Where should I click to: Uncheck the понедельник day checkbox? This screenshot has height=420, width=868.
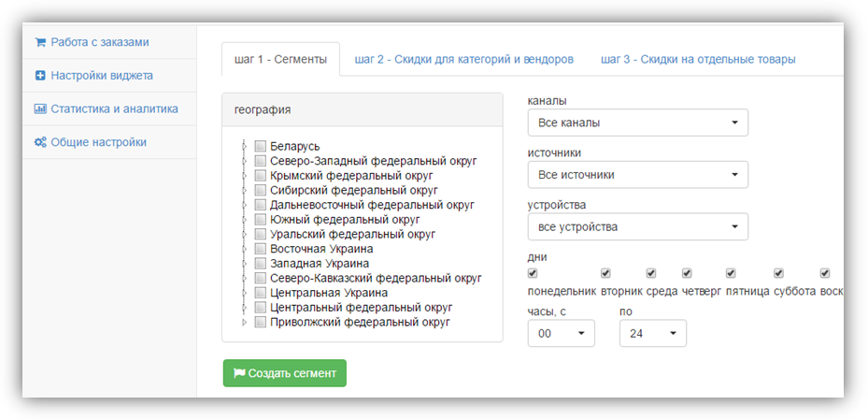click(x=533, y=273)
